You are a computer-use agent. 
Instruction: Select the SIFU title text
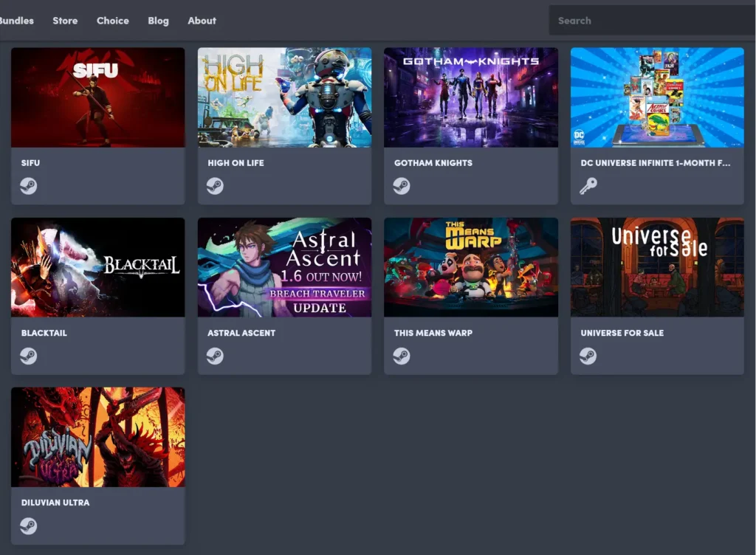coord(30,163)
